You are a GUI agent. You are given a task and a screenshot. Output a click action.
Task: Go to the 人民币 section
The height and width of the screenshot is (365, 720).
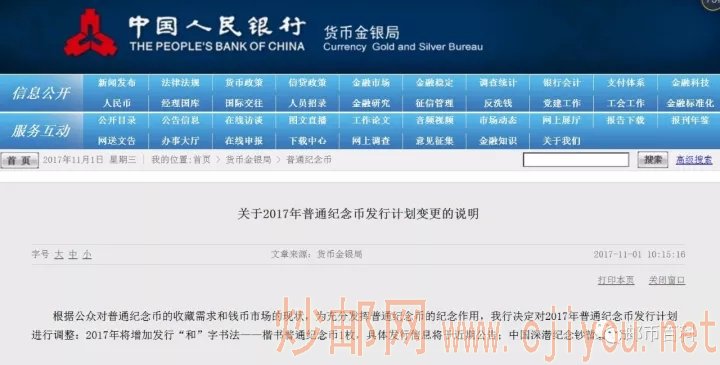[117, 103]
